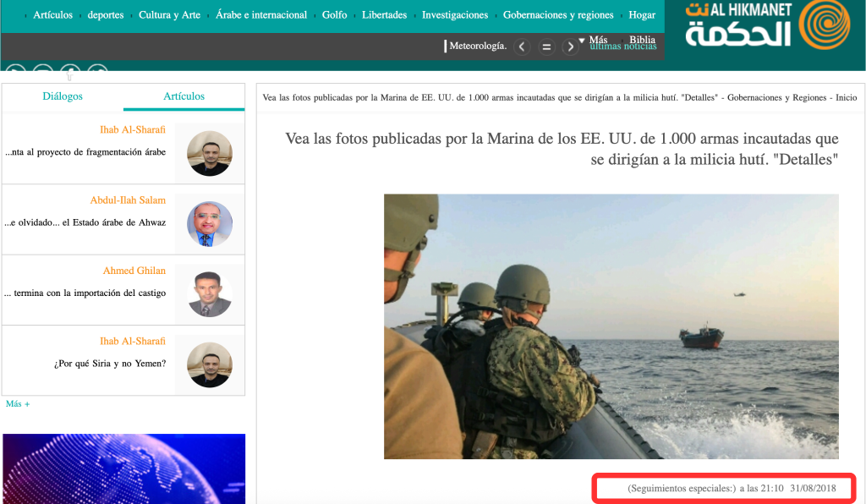
Task: Click the Seguimientos especiales source text
Action: pyautogui.click(x=682, y=489)
